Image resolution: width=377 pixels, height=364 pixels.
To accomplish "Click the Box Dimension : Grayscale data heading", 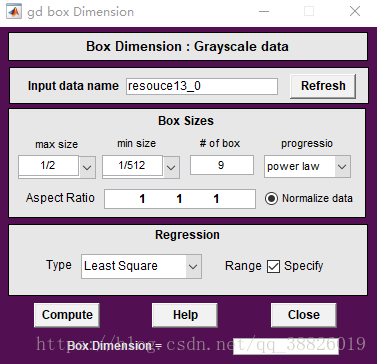I will coord(187,46).
